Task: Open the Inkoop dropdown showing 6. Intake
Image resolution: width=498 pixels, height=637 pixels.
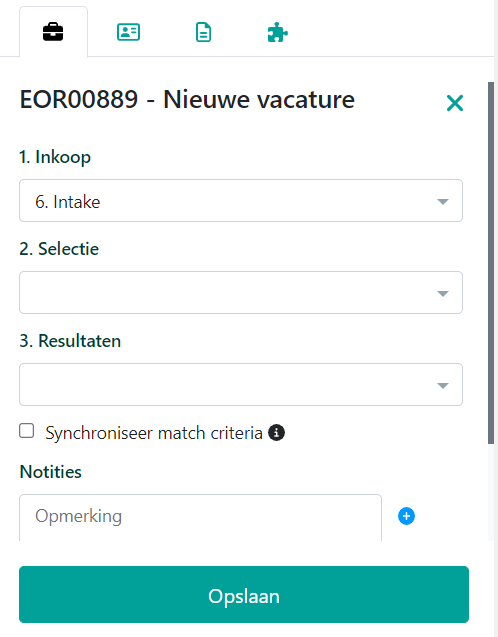Action: click(241, 201)
